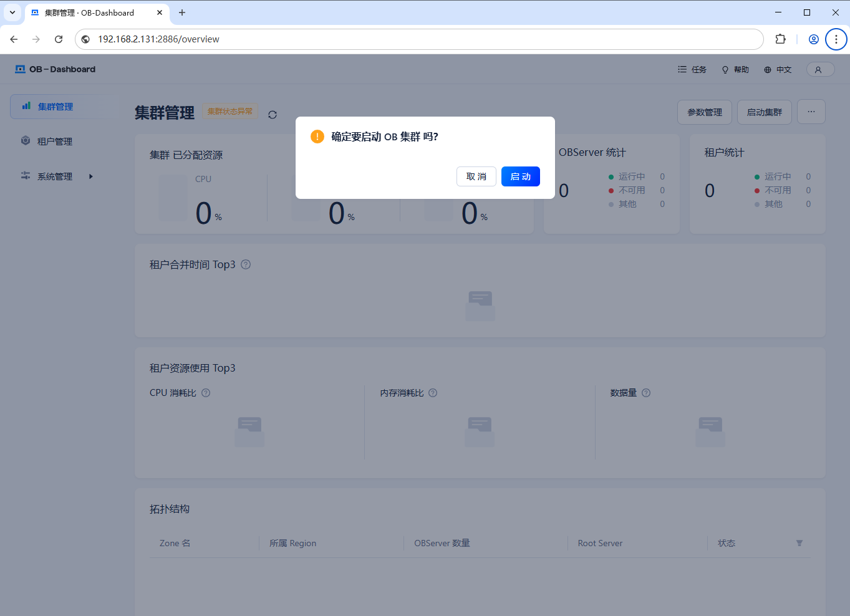Open the 帮助 lightbulb help icon

tap(725, 70)
